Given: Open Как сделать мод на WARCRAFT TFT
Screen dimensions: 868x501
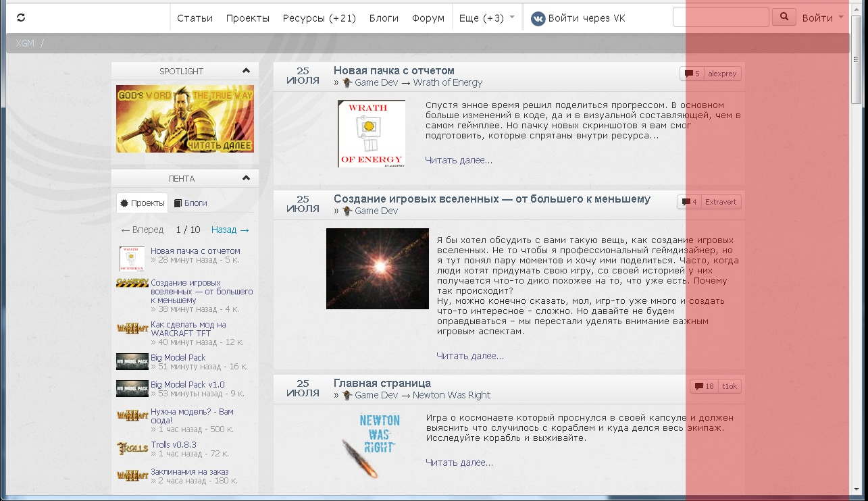Looking at the screenshot, I should [x=188, y=329].
